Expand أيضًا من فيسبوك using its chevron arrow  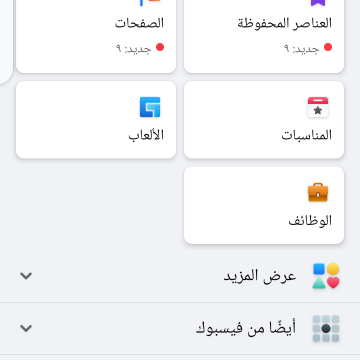26,329
